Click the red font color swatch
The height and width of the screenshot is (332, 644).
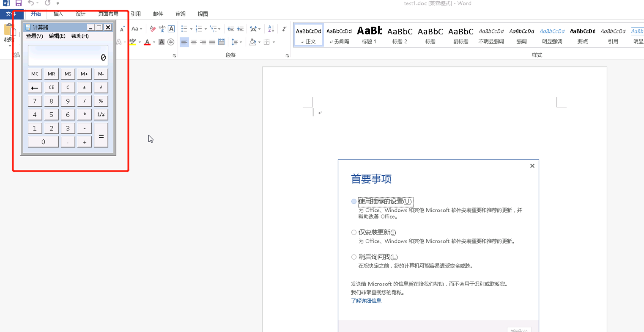click(147, 42)
